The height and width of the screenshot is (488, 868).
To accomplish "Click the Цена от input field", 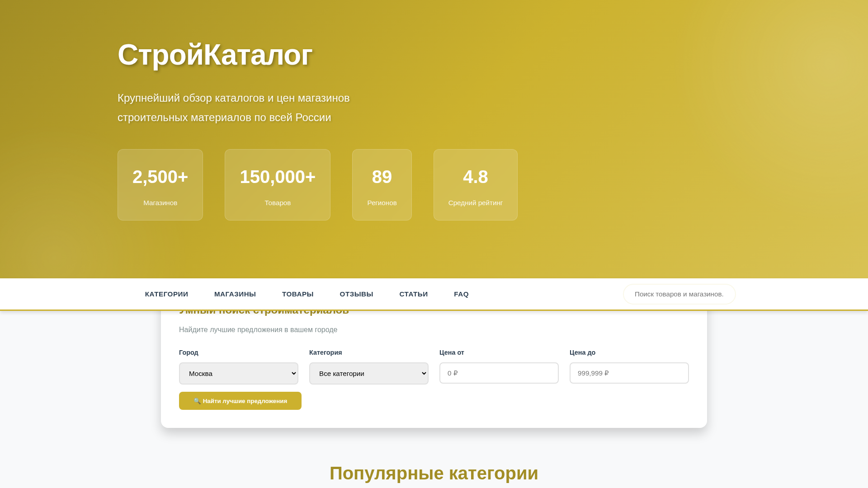I will (499, 373).
